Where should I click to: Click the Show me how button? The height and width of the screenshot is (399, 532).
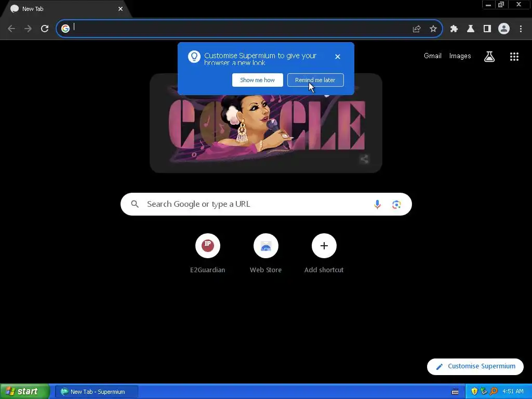coord(258,80)
